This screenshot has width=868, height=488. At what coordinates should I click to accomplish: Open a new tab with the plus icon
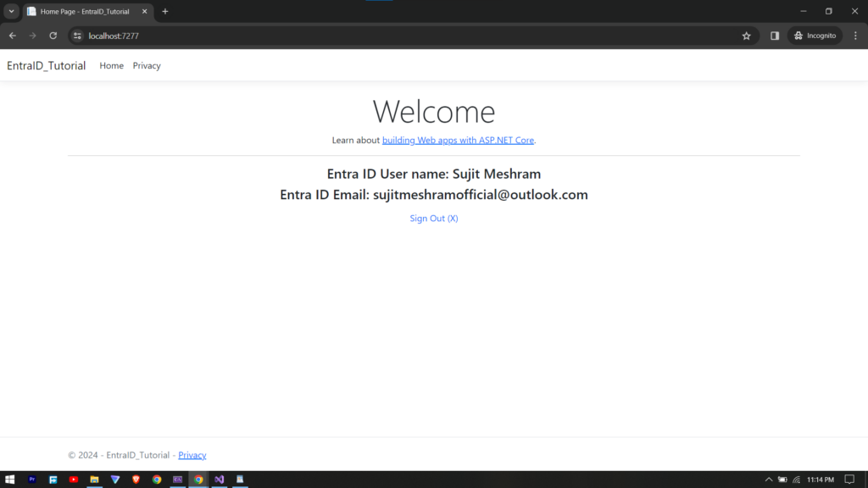tap(165, 11)
